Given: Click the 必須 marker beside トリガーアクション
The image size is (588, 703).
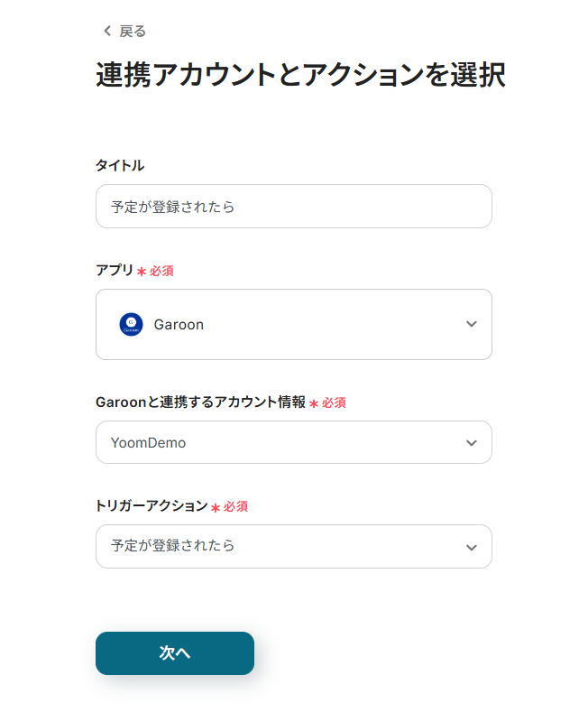Looking at the screenshot, I should (235, 507).
